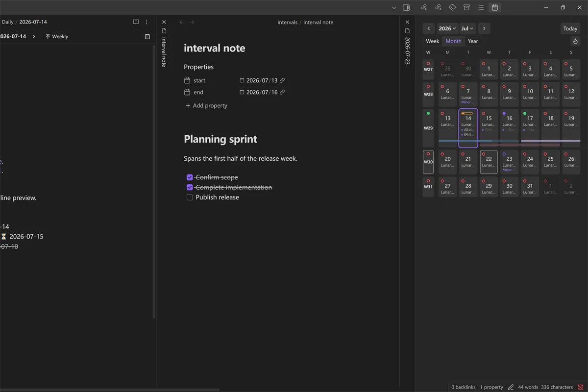The image size is (588, 392).
Task: Edit the start date 2026/07/13 field
Action: (262, 80)
